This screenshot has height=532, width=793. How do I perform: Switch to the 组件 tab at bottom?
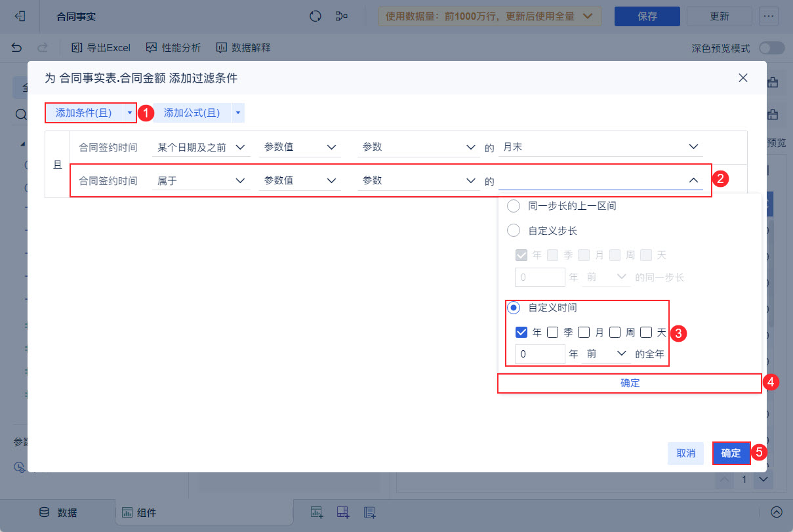coord(139,512)
